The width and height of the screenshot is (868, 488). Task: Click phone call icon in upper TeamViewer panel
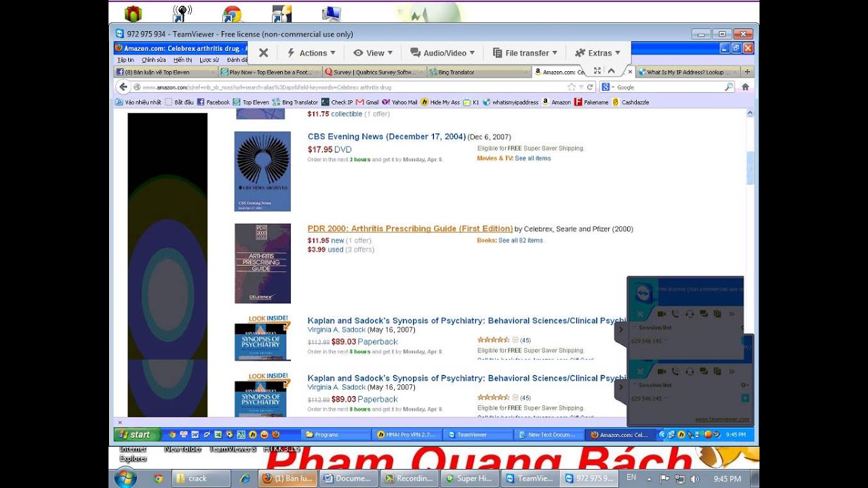point(675,314)
